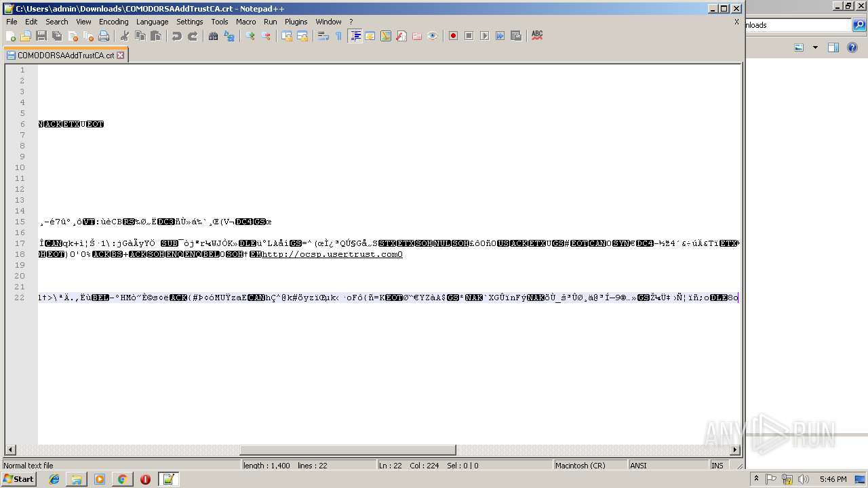Zoom in with the toolbar magnifier icon
The width and height of the screenshot is (868, 488).
(x=250, y=36)
